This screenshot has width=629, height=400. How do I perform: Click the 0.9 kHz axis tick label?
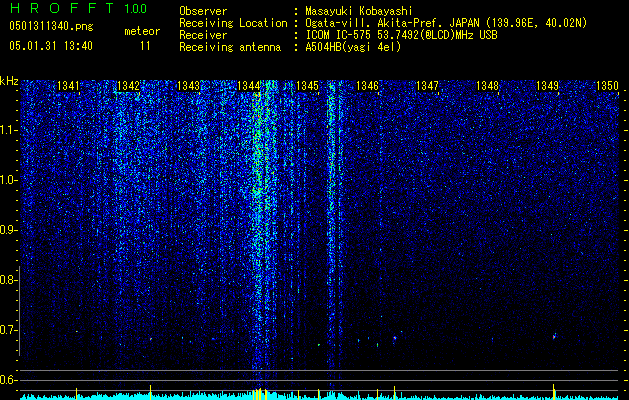point(7,230)
